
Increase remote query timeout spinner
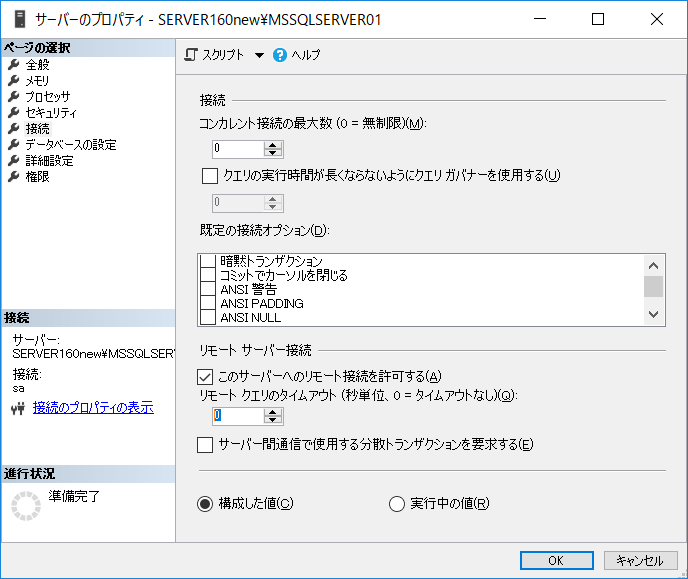point(273,412)
